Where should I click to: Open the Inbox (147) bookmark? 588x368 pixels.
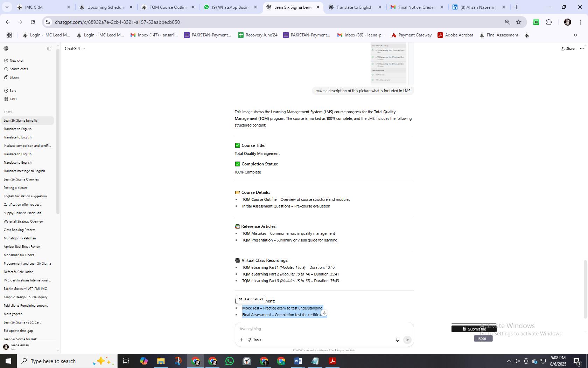154,35
